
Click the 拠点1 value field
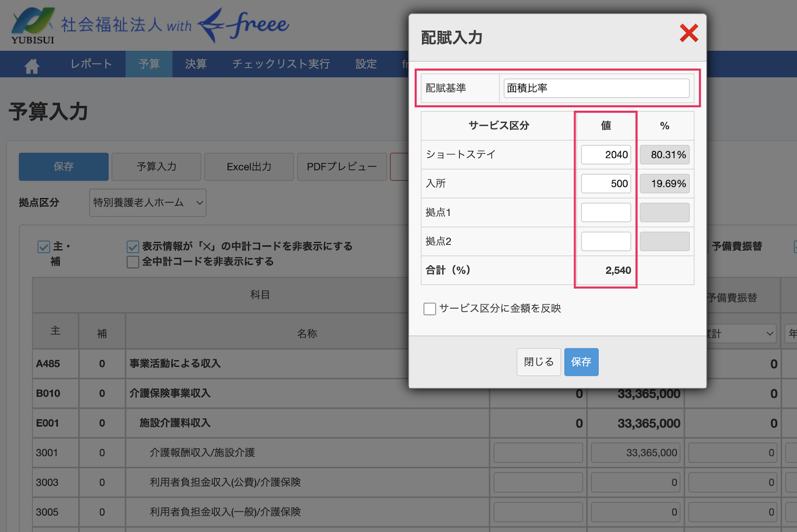(606, 213)
